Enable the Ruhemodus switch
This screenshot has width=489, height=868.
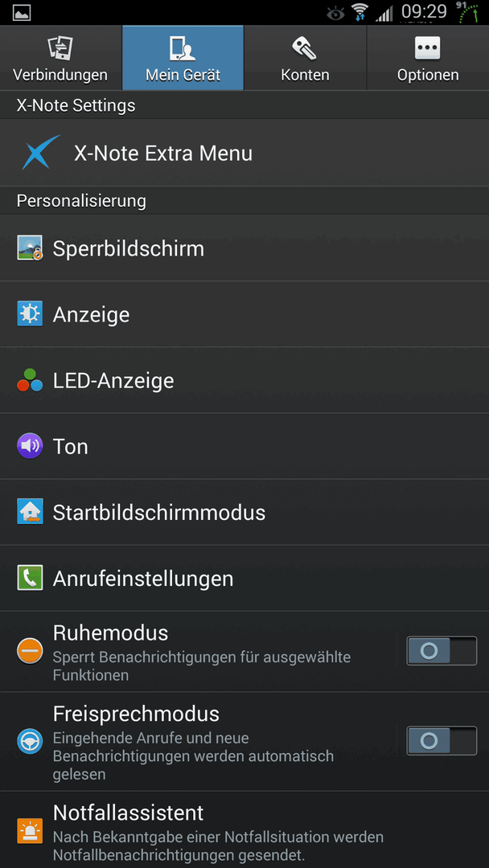[442, 650]
